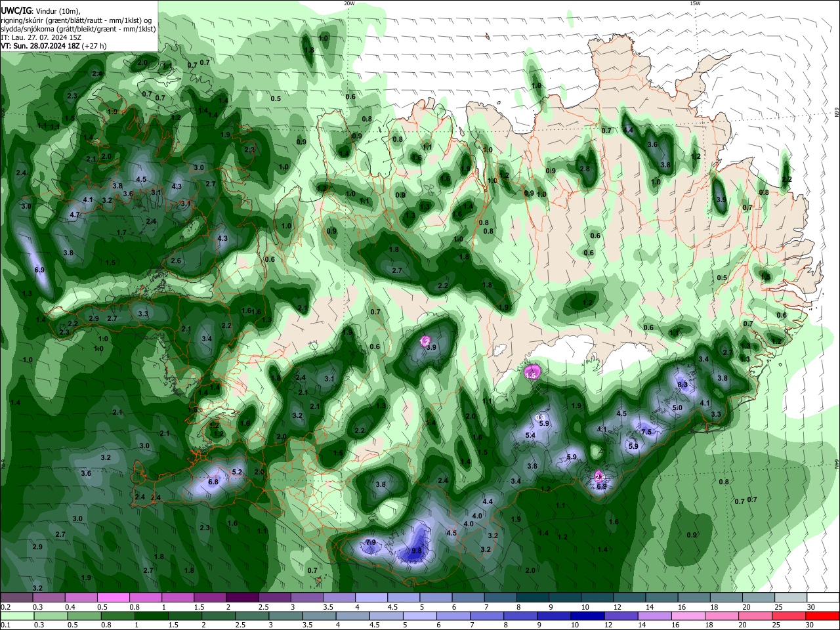840x630 pixels.
Task: Select the dark navy blue 10 swatch in lower legend
Action: [586, 616]
